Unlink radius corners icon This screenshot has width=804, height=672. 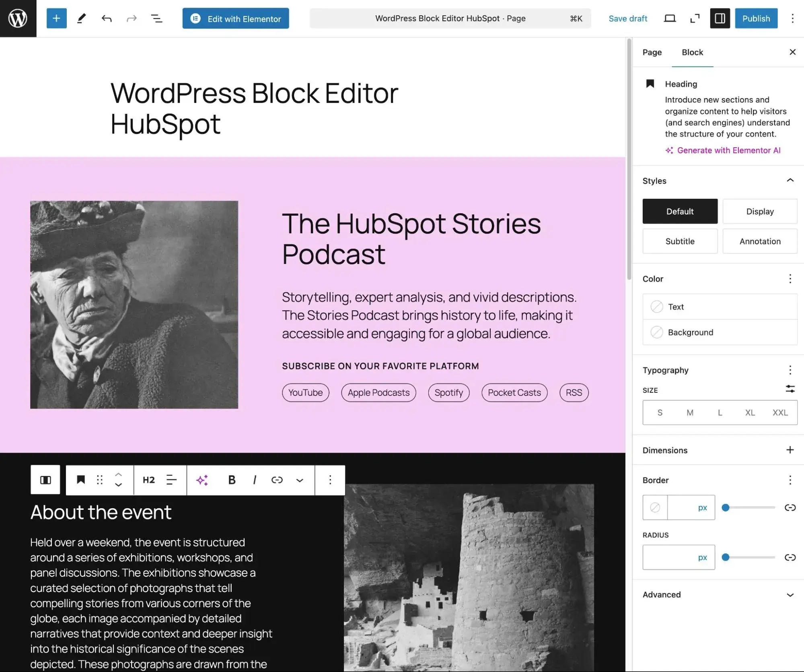coord(790,557)
